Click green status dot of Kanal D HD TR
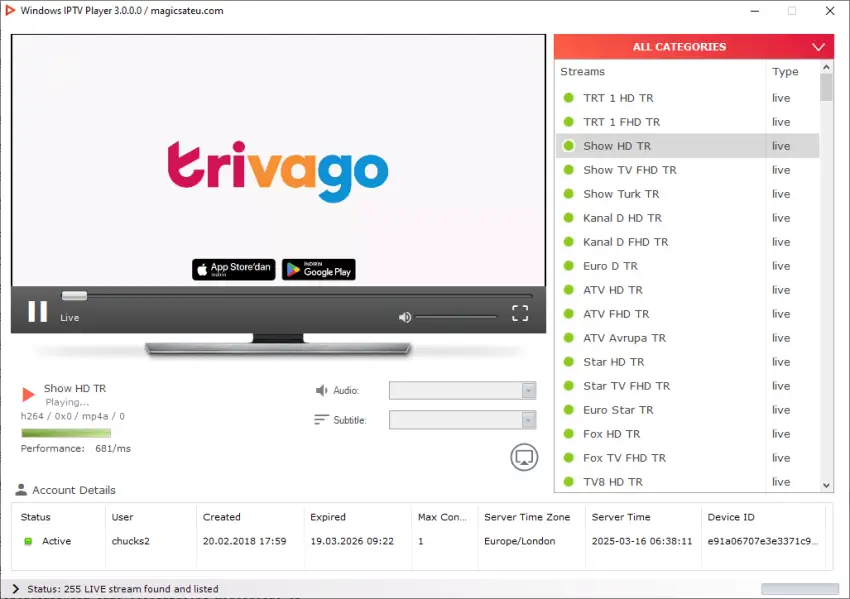 pyautogui.click(x=569, y=217)
